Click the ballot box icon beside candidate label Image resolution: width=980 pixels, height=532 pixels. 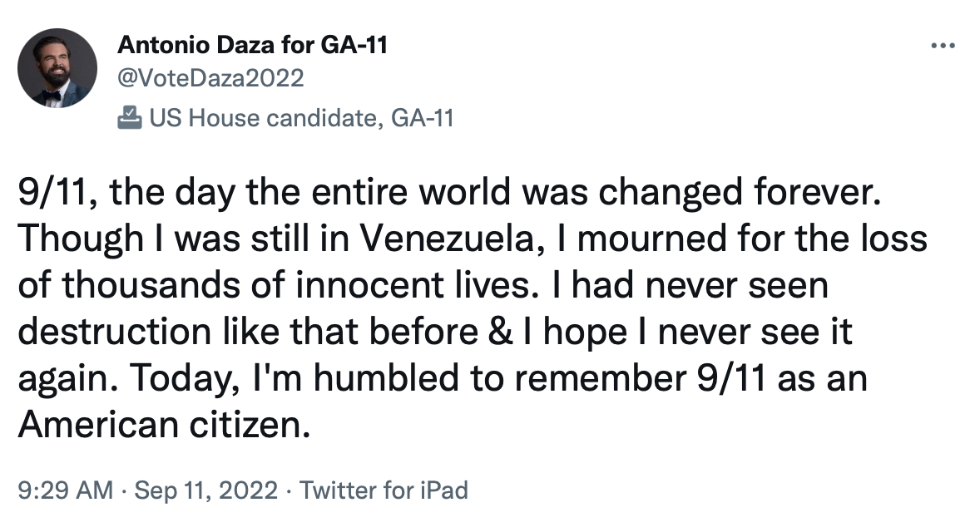pos(128,118)
